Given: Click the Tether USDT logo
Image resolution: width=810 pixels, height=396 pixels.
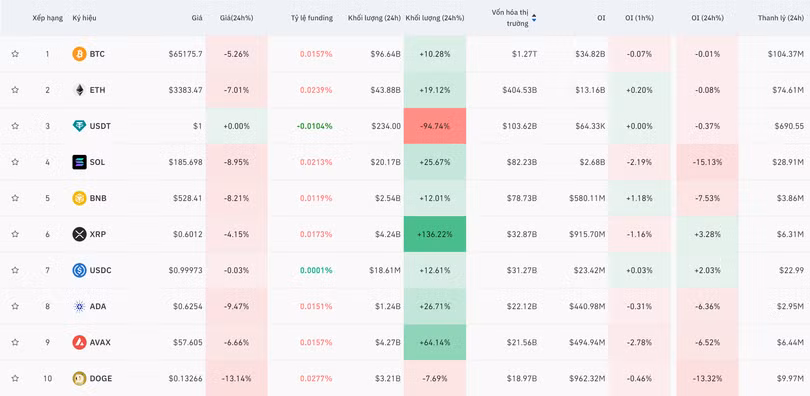Looking at the screenshot, I should point(79,126).
